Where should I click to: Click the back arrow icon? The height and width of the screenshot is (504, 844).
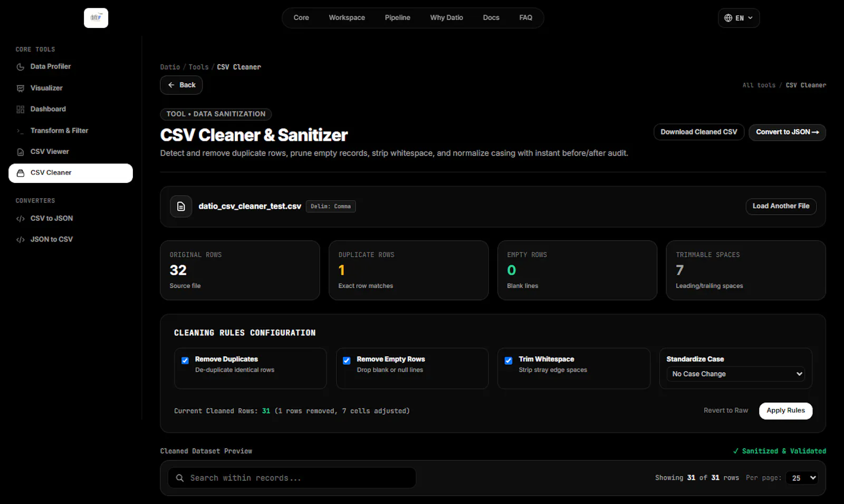point(171,85)
